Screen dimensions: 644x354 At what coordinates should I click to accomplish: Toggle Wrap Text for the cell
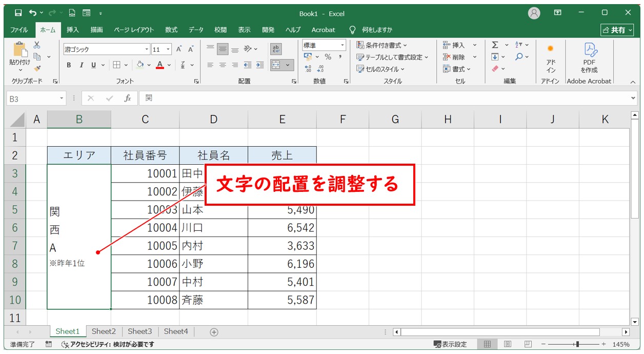pos(276,49)
